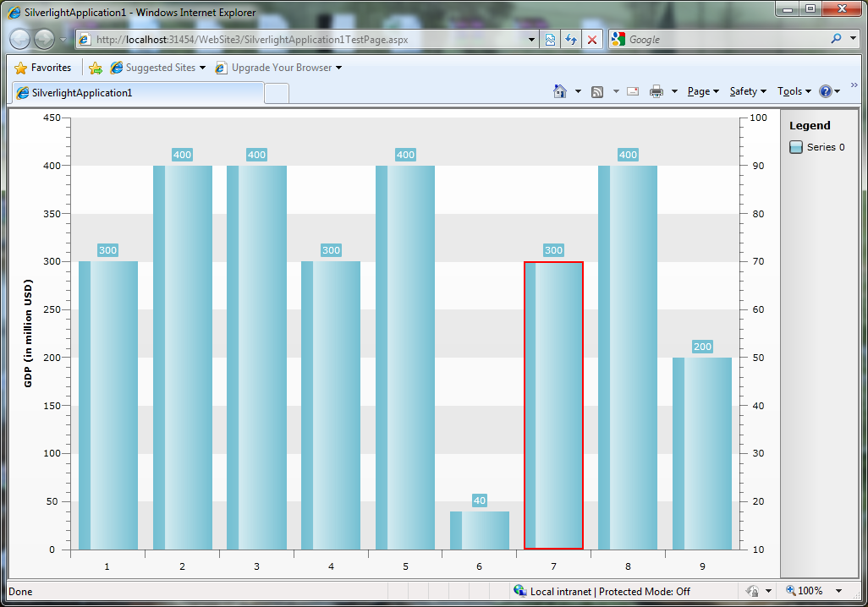This screenshot has width=868, height=607.
Task: Go to Home page icon
Action: [560, 91]
